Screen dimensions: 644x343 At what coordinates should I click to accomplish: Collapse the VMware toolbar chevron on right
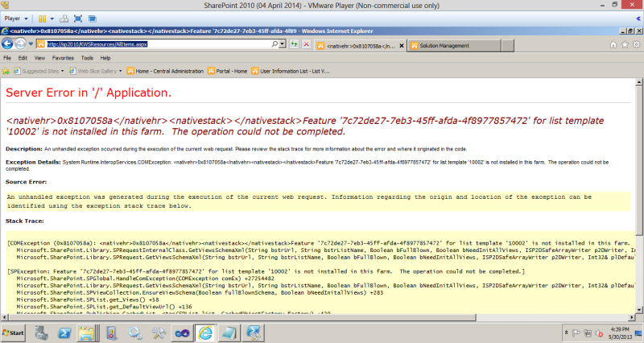[x=638, y=19]
